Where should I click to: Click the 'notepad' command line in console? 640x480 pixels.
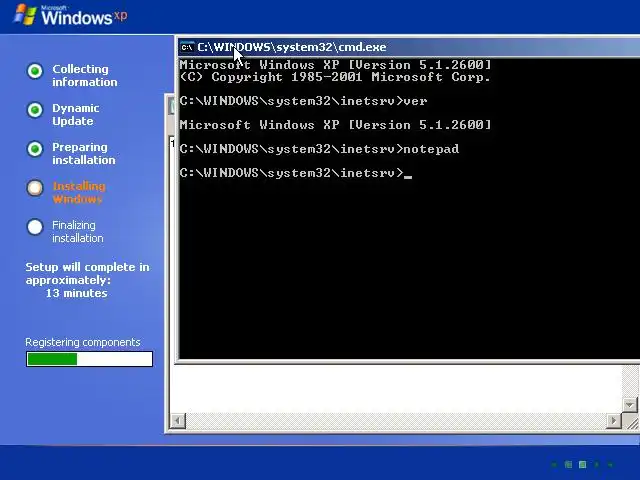point(319,149)
